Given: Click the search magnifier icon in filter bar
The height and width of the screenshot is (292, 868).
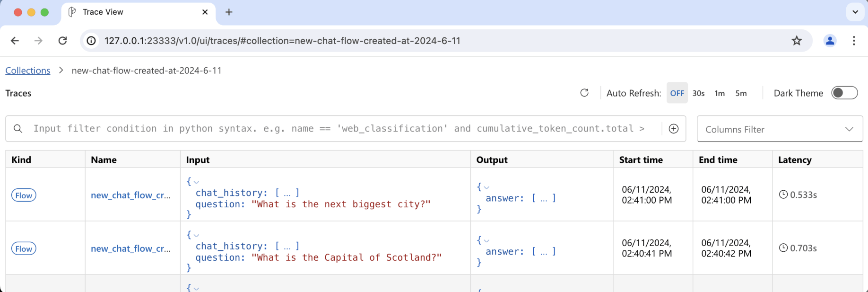Looking at the screenshot, I should click(x=18, y=129).
